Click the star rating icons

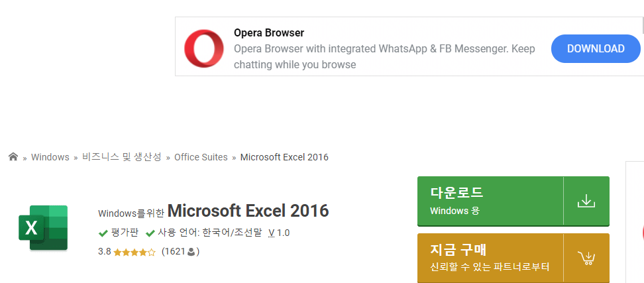pos(134,253)
